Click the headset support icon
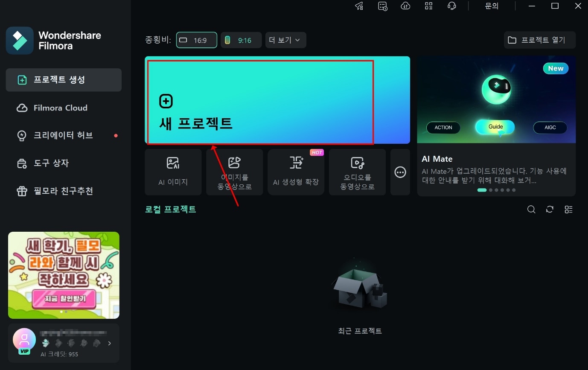This screenshot has width=588, height=370. [451, 6]
